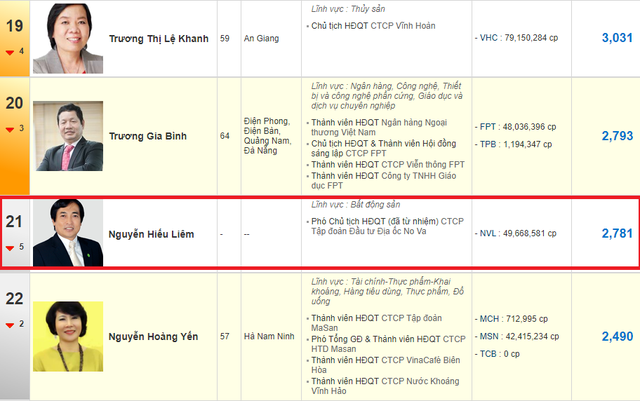Click 'Thành viên HĐQT Công ty TNHH Giáo dục FPT'
This screenshot has height=401, width=640.
[x=384, y=180]
